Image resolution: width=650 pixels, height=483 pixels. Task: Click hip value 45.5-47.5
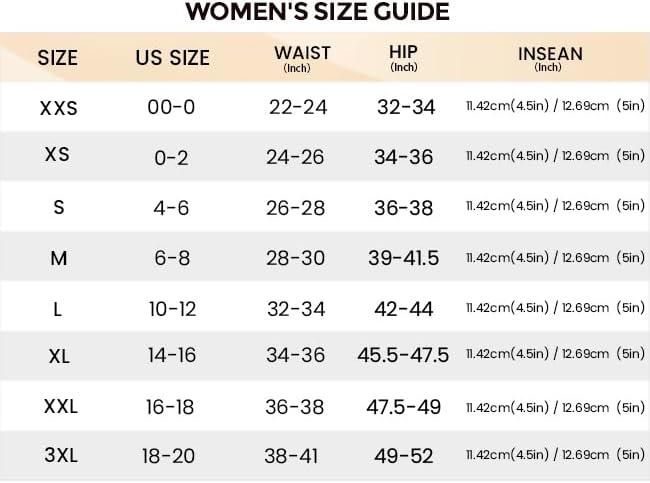[x=403, y=355]
